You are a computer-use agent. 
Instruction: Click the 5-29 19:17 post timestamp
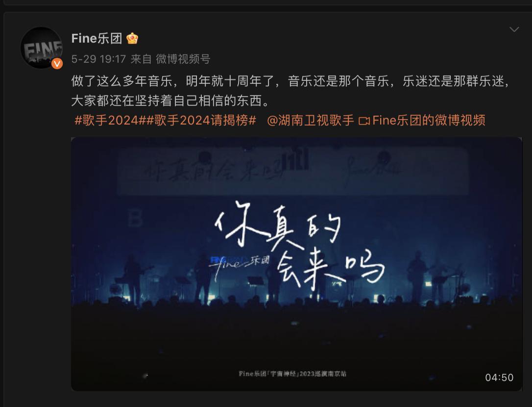pos(98,59)
